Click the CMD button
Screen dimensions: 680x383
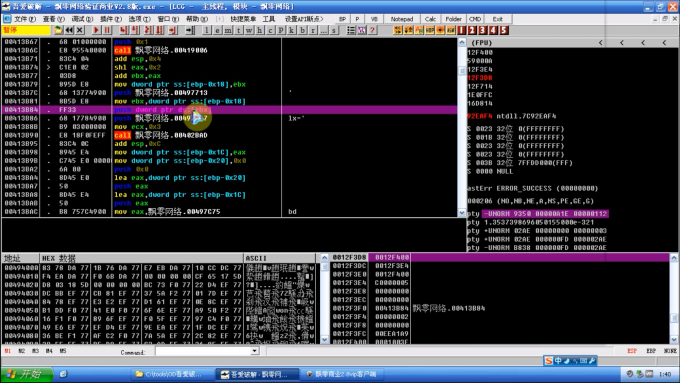pos(475,19)
